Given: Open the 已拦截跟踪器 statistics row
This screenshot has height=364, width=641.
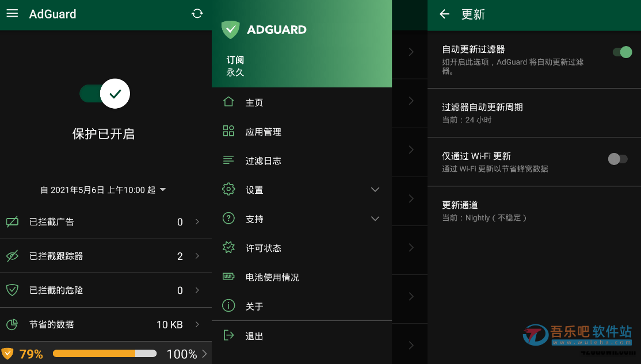Looking at the screenshot, I should coord(106,256).
